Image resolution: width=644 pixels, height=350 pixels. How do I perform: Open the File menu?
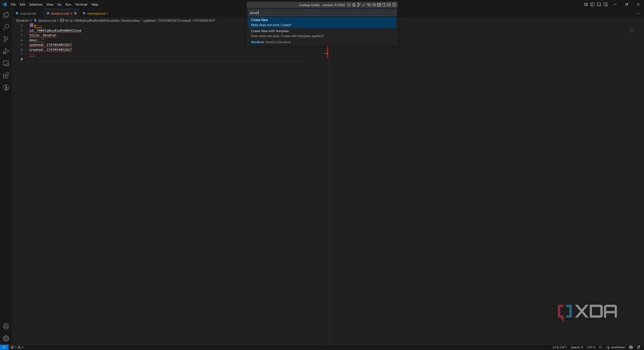coord(13,4)
